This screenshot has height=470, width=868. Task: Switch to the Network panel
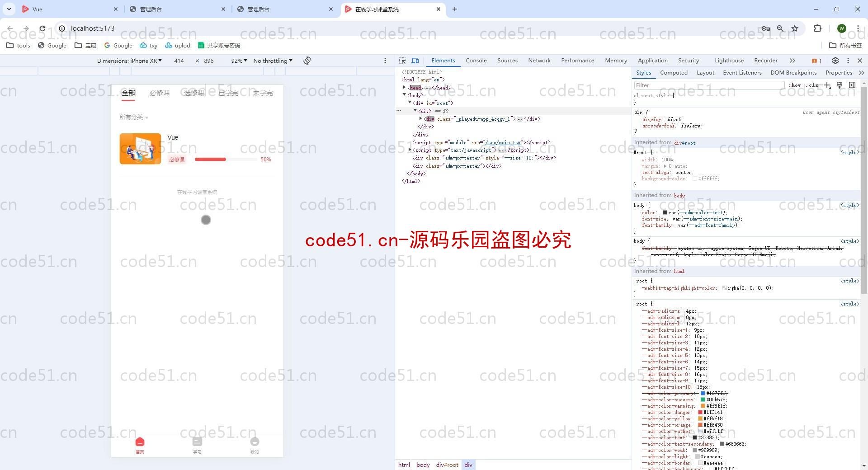(x=539, y=61)
